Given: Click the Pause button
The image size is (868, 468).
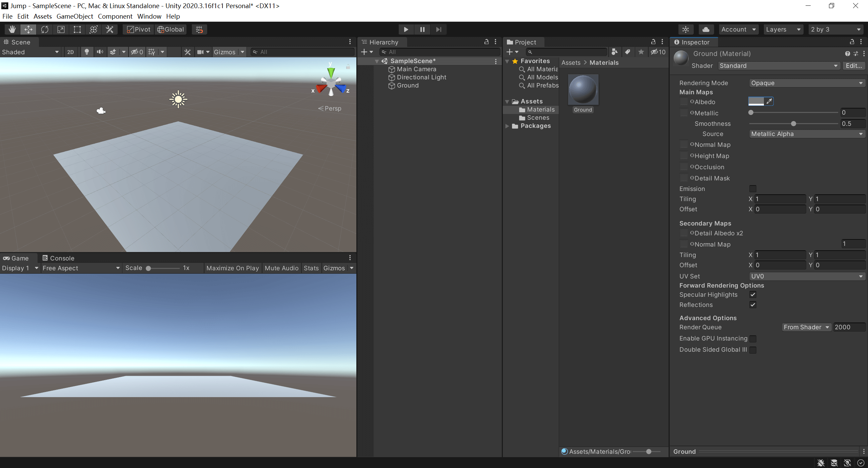Looking at the screenshot, I should 422,30.
